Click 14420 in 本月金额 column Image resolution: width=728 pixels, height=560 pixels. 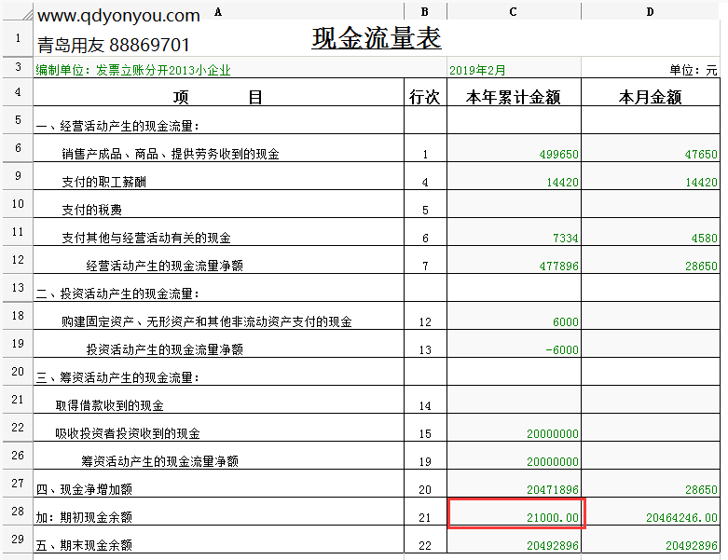pos(701,183)
